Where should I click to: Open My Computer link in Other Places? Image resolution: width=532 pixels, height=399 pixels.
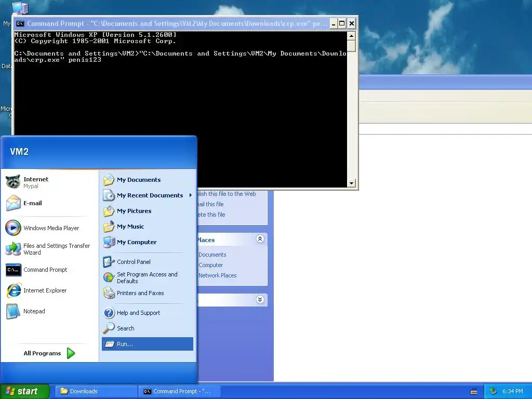coord(211,265)
